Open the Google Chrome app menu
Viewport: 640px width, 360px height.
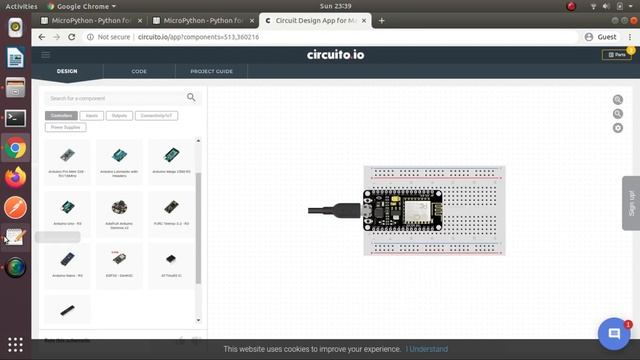(x=81, y=6)
